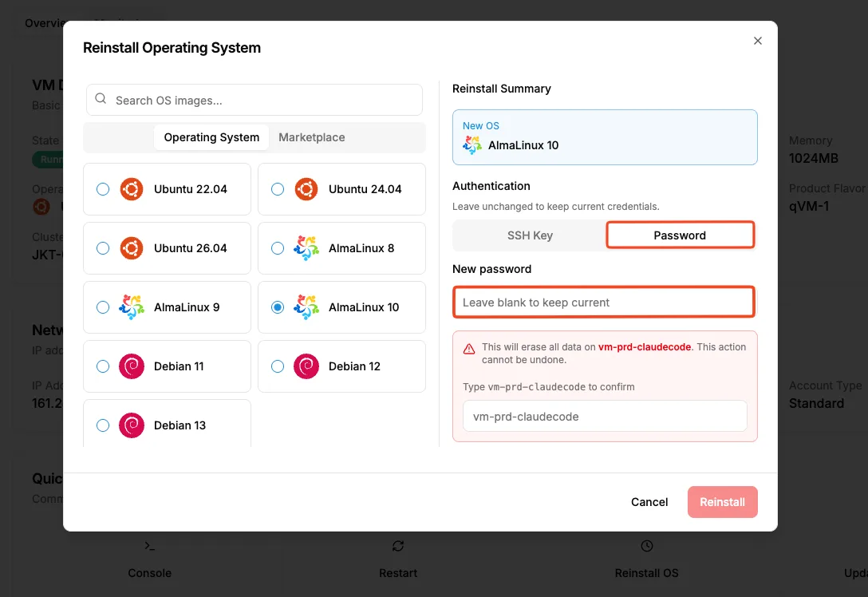Click the AlmaLinux icon in Reinstall Summary
868x597 pixels.
pos(472,145)
